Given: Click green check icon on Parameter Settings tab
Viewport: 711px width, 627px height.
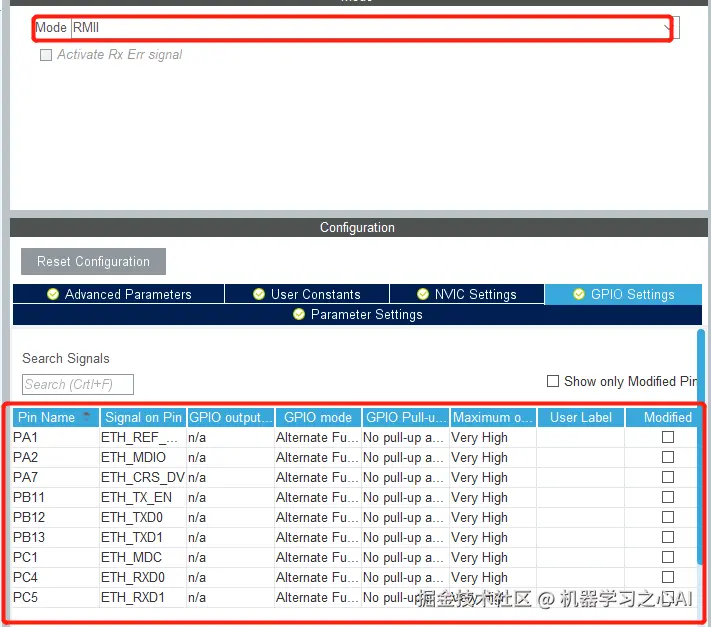Looking at the screenshot, I should coord(299,314).
